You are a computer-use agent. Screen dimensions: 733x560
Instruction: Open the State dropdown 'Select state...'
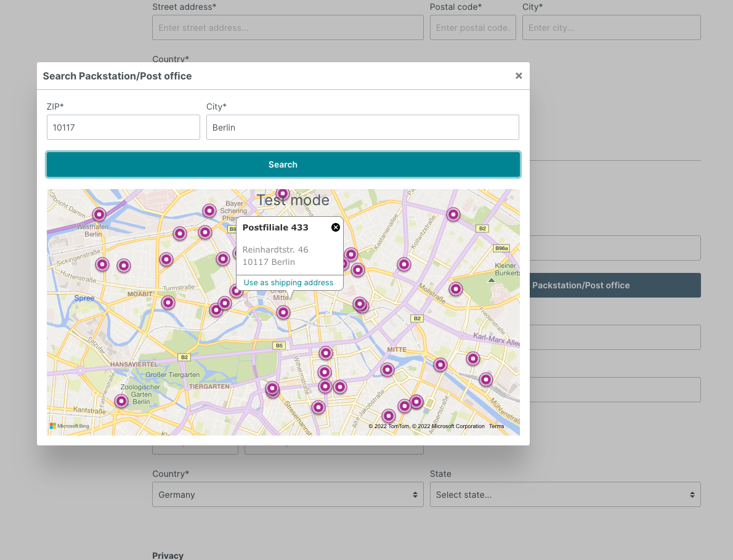click(x=565, y=495)
